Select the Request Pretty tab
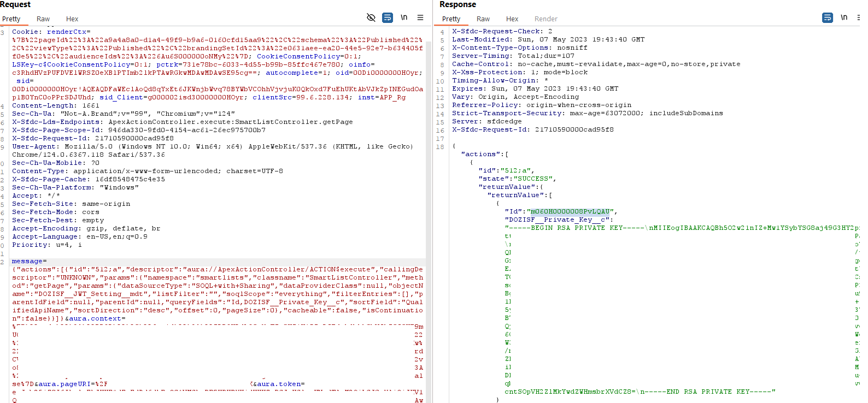868x403 pixels. point(11,19)
